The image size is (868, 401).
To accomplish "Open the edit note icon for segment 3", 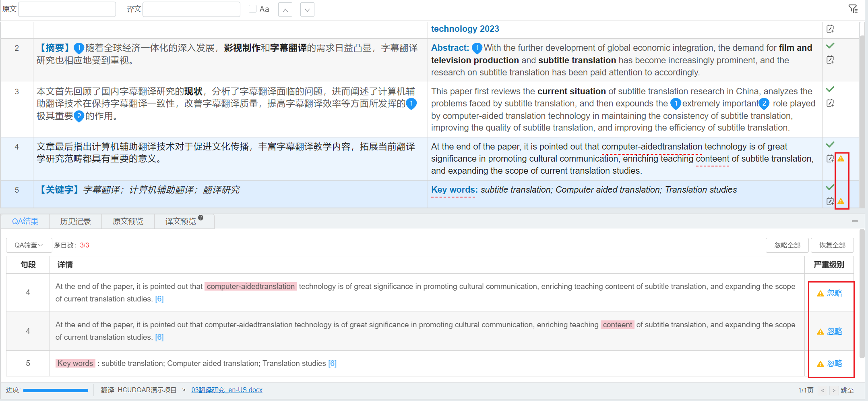I will click(x=830, y=103).
